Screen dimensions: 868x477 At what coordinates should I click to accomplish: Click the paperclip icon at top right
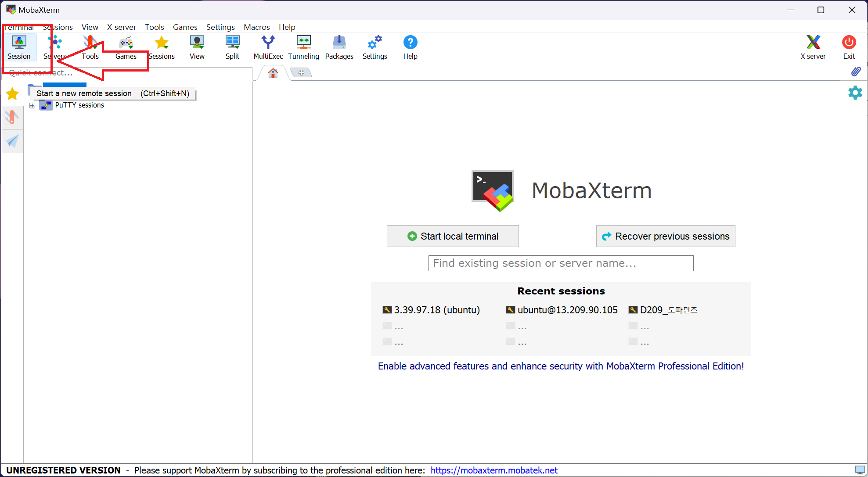[x=856, y=72]
